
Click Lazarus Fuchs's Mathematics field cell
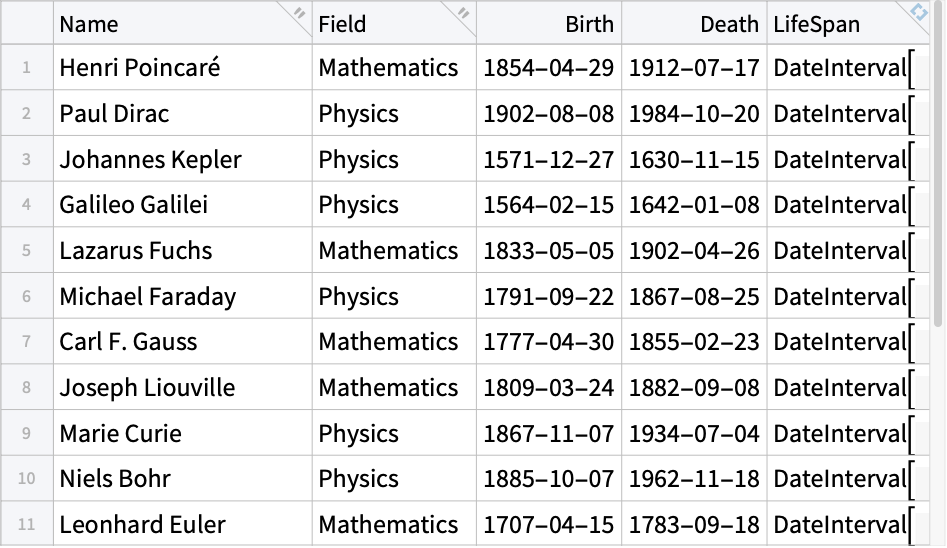click(x=394, y=251)
